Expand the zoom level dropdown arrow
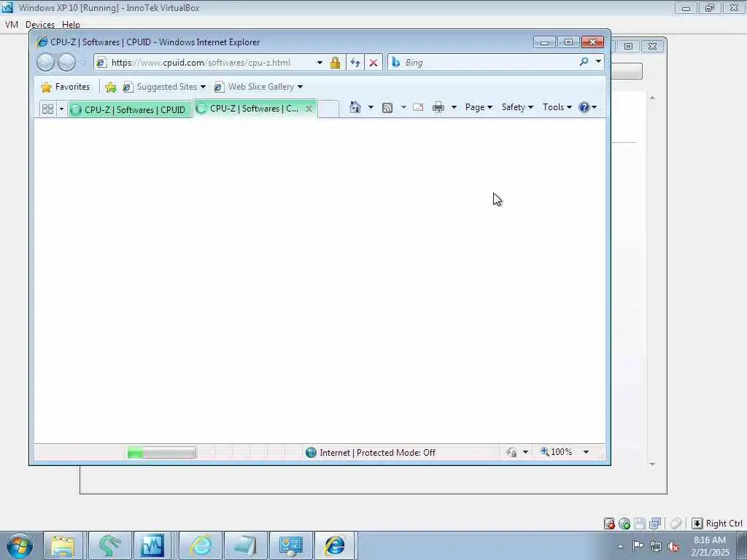 point(586,452)
